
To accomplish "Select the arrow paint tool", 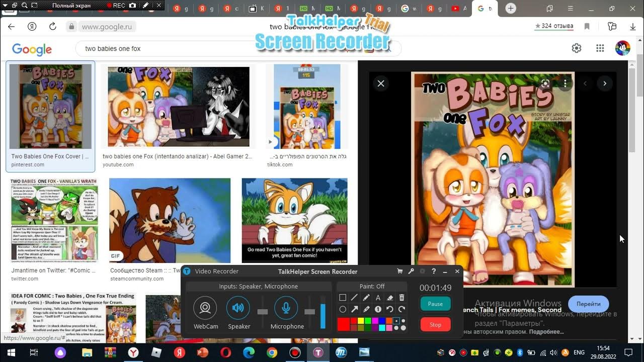I will tap(354, 309).
